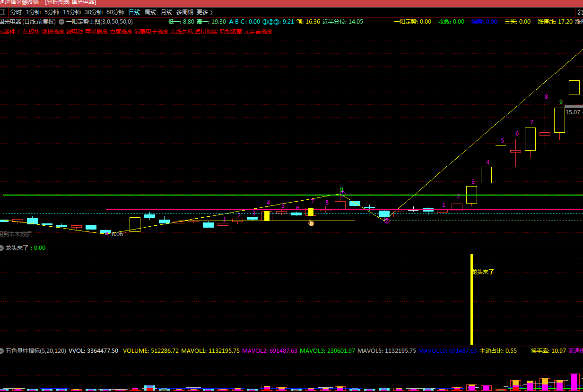
Task: Click the 苹果概念 concept tag
Action: pos(96,32)
